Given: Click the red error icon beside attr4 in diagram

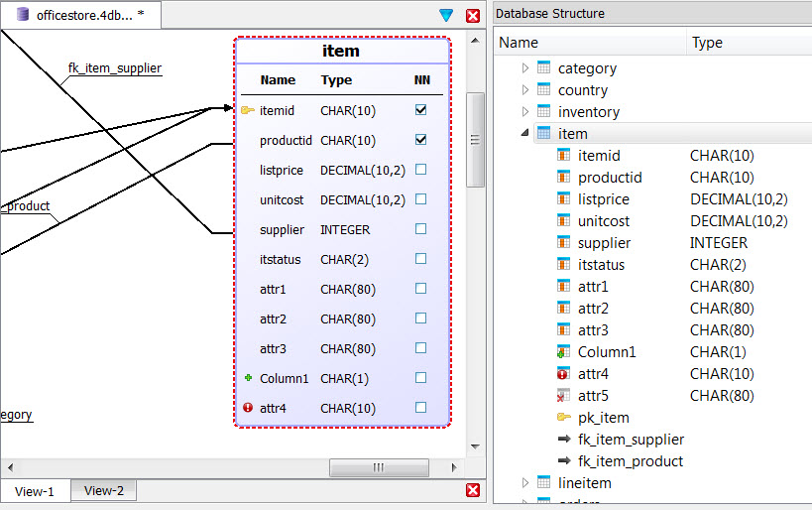Looking at the screenshot, I should click(247, 408).
